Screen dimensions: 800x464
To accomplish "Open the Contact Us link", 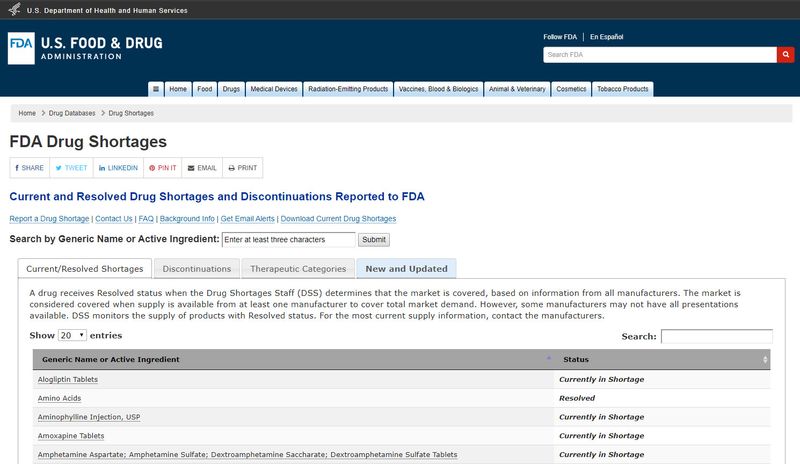I will tap(114, 218).
